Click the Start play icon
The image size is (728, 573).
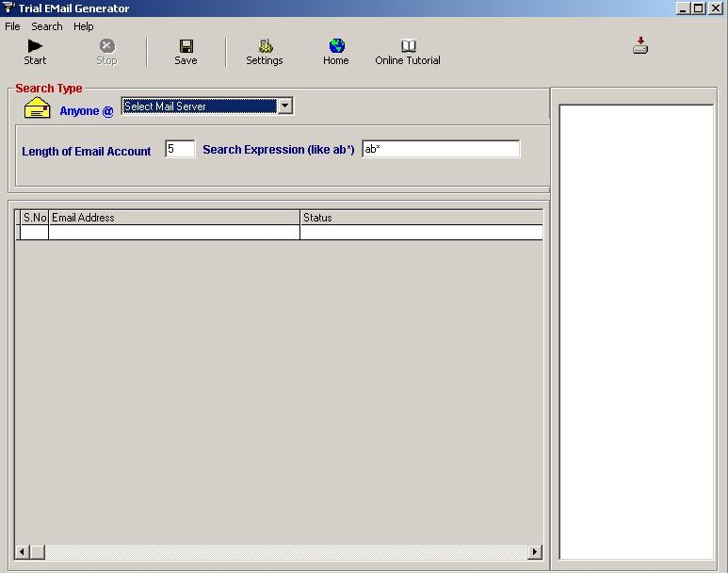click(x=35, y=45)
